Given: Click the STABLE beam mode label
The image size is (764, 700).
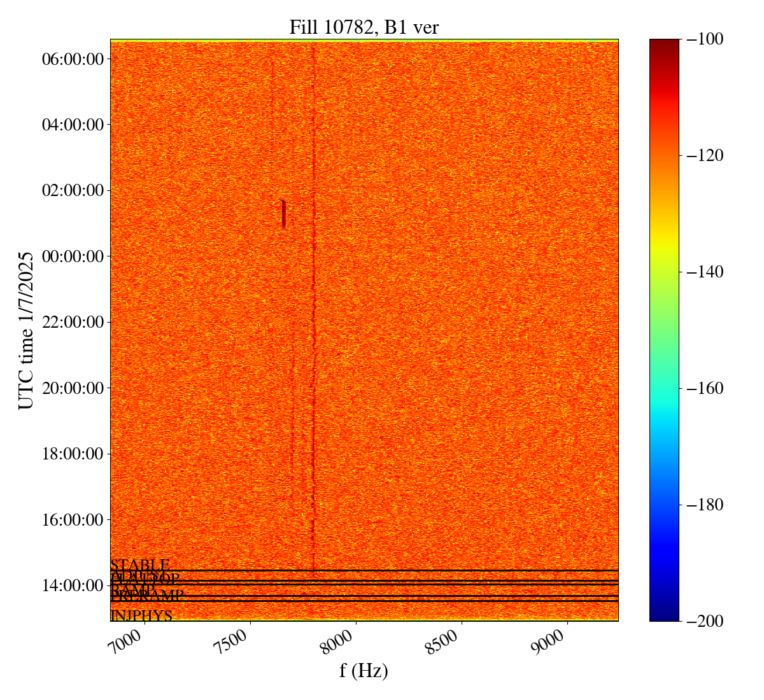Looking at the screenshot, I should pos(140,565).
